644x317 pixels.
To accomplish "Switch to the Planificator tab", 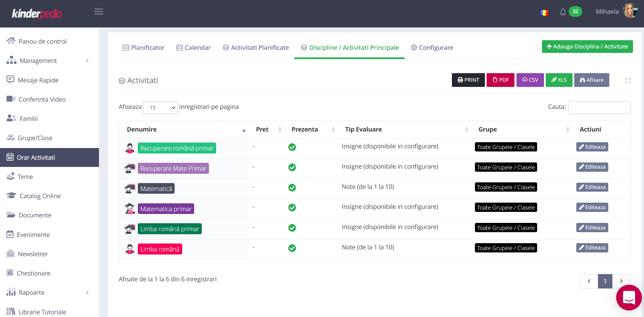I will 144,48.
